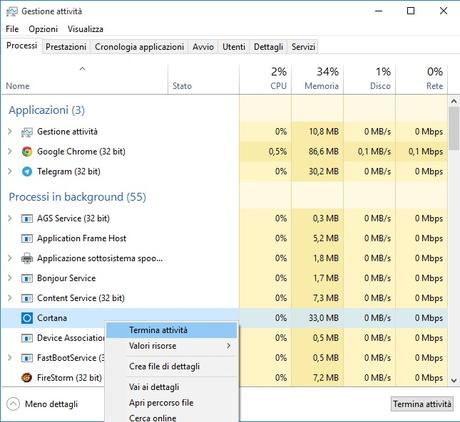Switch to the Avvio tab
Screen dimensions: 460x422
click(x=203, y=47)
